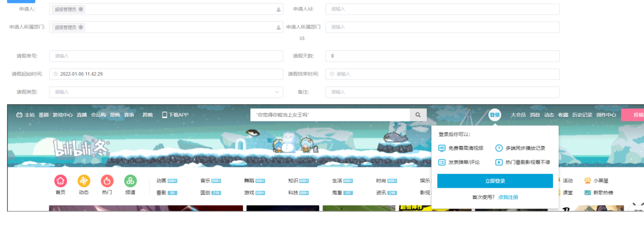Click the 新歌热榜 music icon
This screenshot has height=235, width=644.
(x=588, y=193)
